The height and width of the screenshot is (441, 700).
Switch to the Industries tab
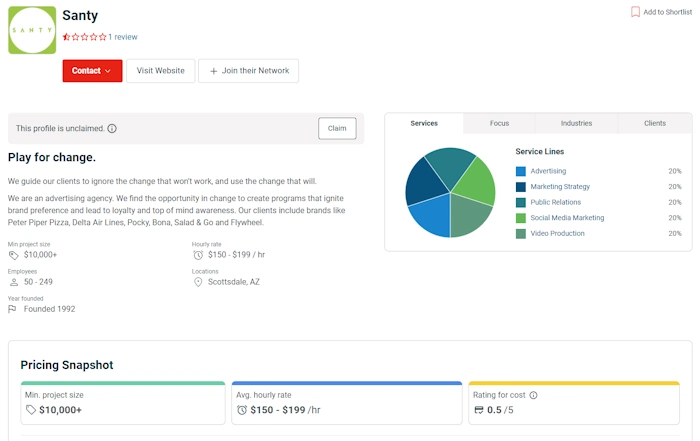pyautogui.click(x=576, y=123)
